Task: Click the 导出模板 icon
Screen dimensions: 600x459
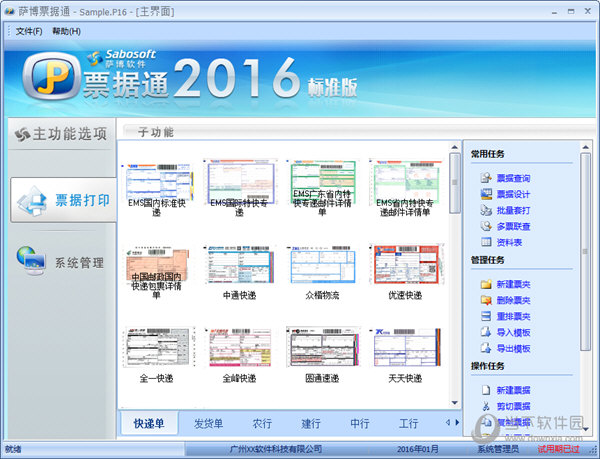Action: pos(486,348)
